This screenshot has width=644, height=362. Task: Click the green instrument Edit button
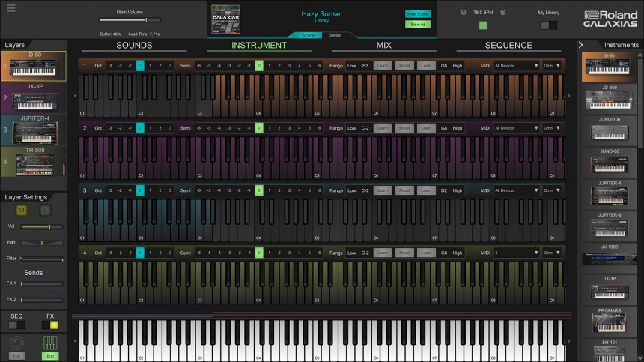[50, 356]
